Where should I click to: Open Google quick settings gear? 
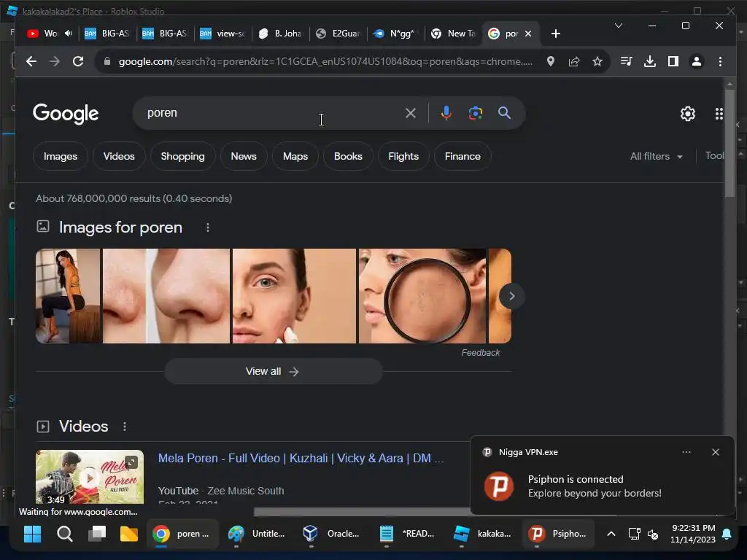[688, 114]
